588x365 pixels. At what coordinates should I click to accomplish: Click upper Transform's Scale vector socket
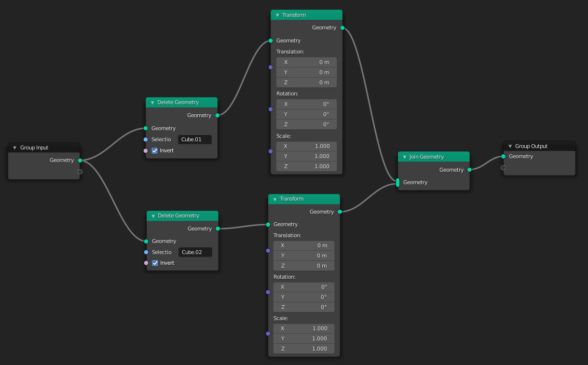point(271,151)
